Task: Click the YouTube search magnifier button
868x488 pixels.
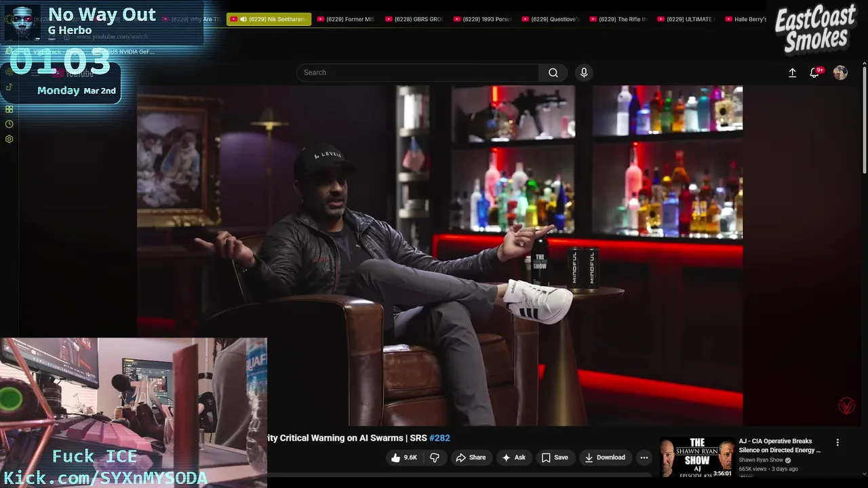Action: (x=553, y=73)
